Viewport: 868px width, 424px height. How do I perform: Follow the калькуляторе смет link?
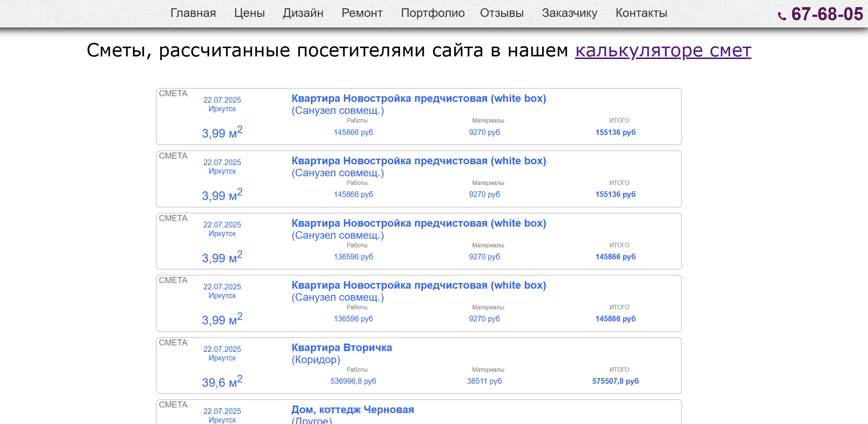pyautogui.click(x=663, y=50)
